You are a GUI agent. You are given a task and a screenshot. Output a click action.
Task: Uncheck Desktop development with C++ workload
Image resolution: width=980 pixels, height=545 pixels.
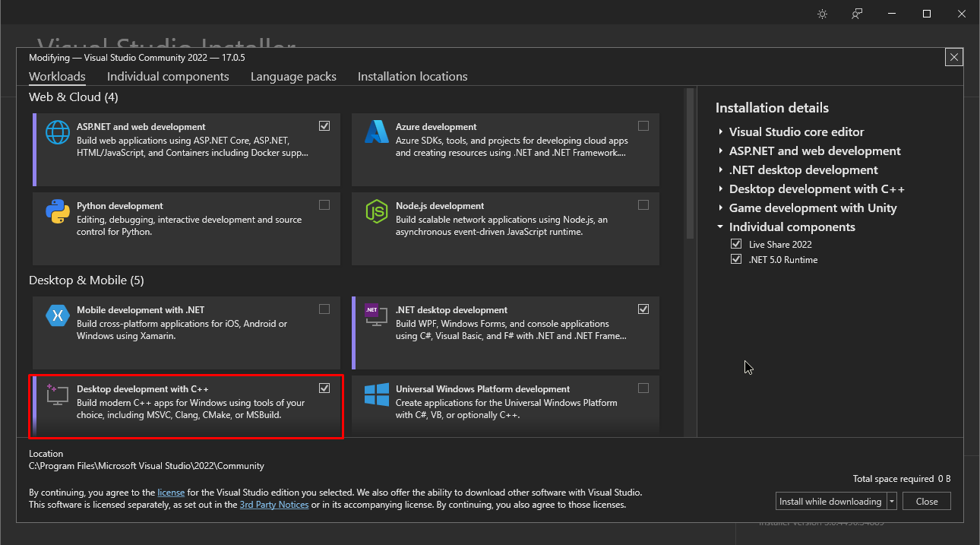324,388
